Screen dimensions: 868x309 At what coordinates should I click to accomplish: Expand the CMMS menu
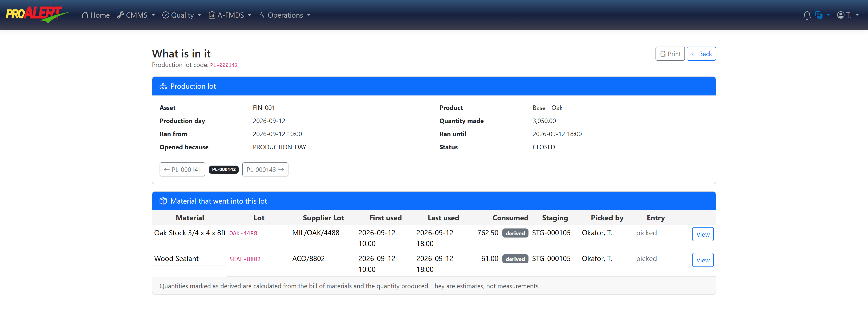136,15
